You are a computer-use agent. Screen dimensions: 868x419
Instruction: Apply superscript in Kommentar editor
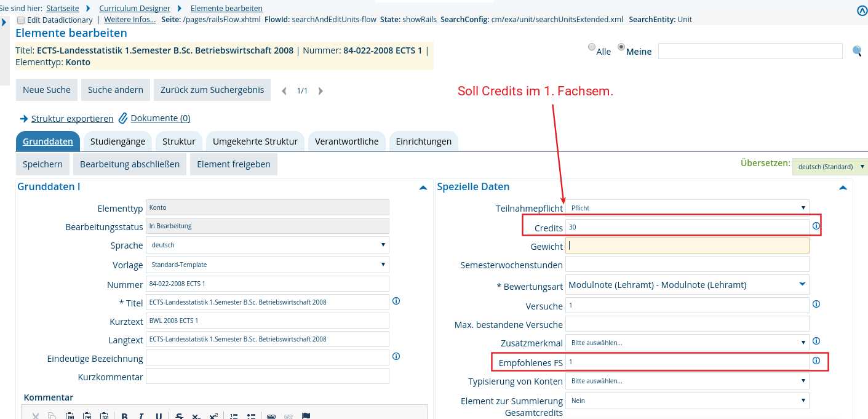(213, 416)
